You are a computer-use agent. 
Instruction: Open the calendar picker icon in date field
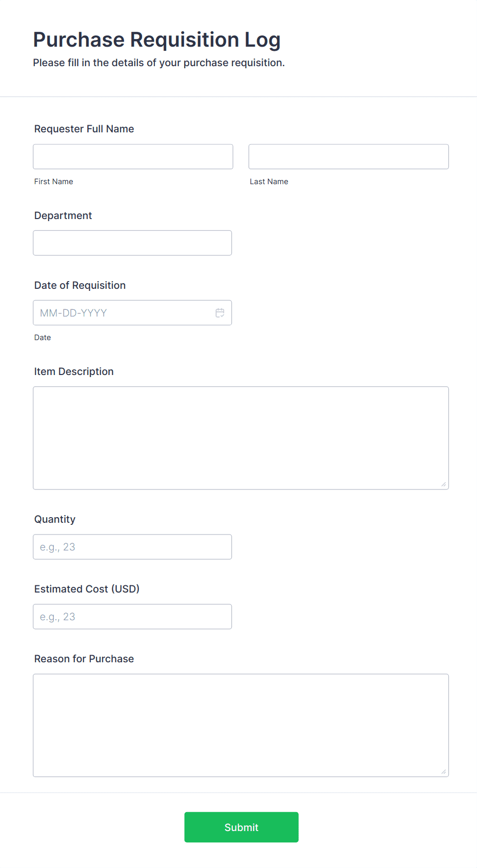(x=220, y=313)
